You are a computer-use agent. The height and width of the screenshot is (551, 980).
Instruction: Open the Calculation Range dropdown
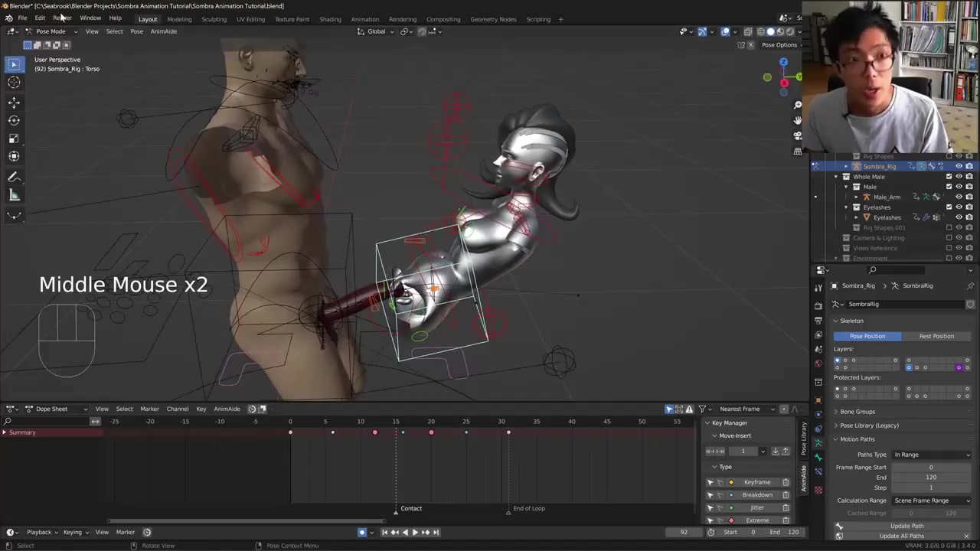[931, 500]
